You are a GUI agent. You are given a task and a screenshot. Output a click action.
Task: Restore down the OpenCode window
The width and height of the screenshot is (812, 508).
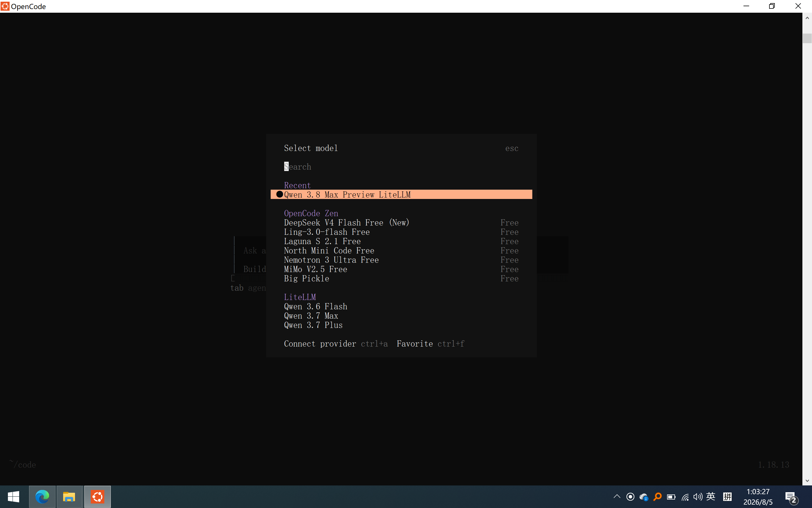[772, 6]
